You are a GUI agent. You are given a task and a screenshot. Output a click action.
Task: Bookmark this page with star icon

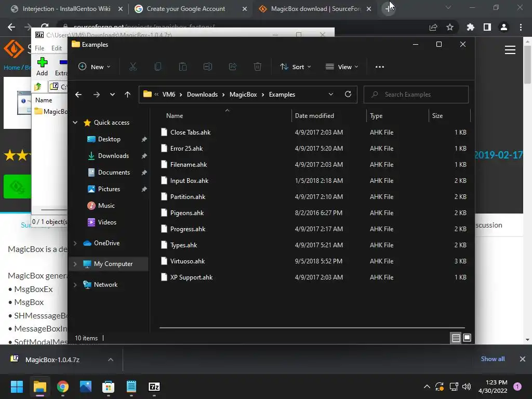450,27
